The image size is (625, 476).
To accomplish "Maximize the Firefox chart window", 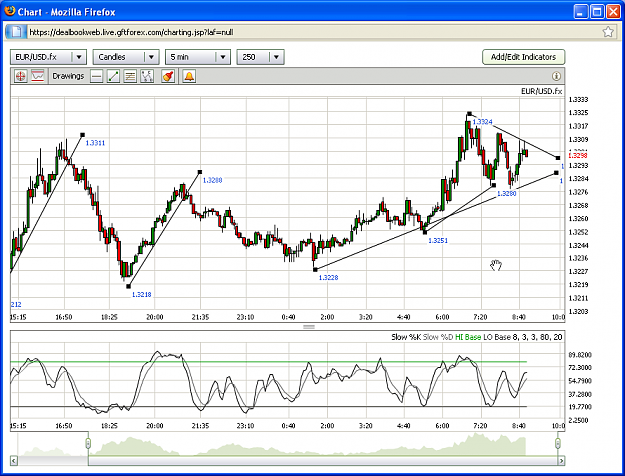I will 597,12.
